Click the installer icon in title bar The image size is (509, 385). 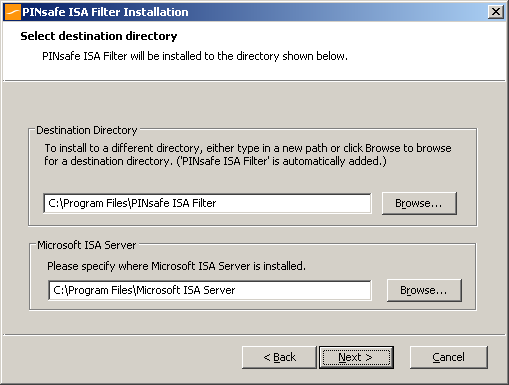click(x=13, y=12)
